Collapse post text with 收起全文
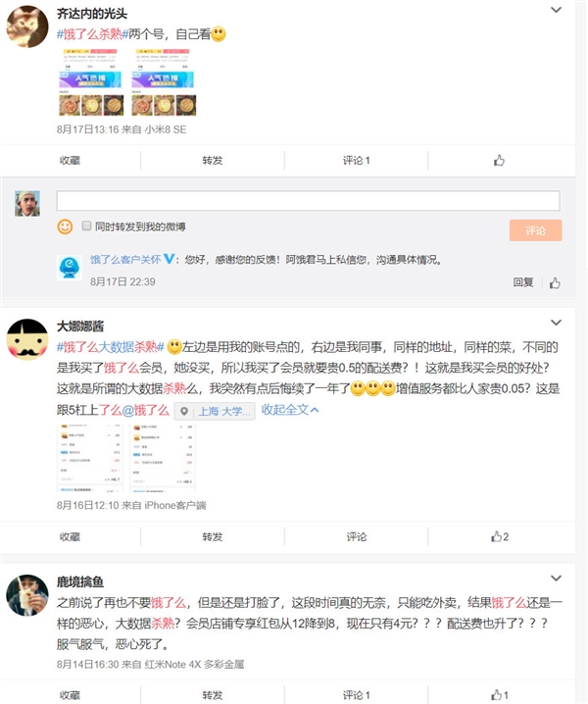Screen dimensions: 588x704 290,410
